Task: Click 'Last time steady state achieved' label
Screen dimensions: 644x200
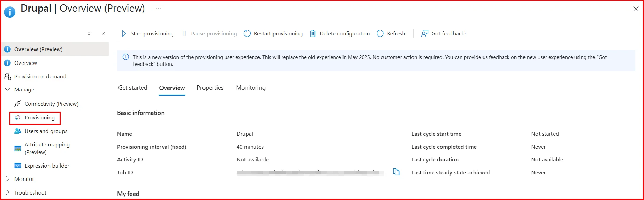Action: pyautogui.click(x=451, y=172)
